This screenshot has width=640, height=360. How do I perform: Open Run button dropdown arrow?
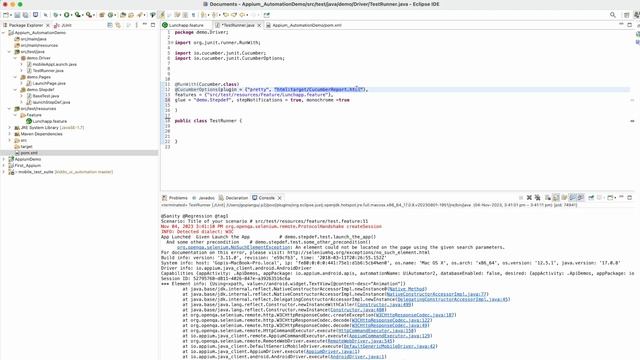71,15
